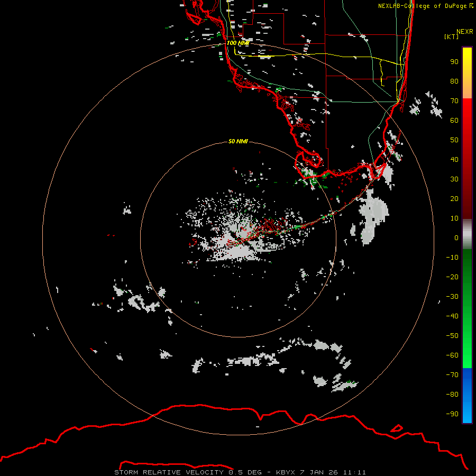Click the -20 value on the velocity scale
The width and height of the screenshot is (476, 476).
pyautogui.click(x=452, y=277)
